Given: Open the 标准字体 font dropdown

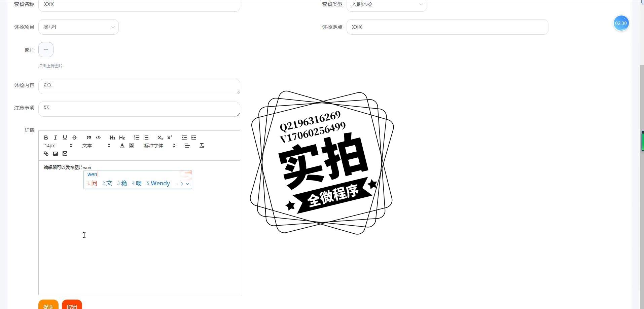Looking at the screenshot, I should [160, 146].
